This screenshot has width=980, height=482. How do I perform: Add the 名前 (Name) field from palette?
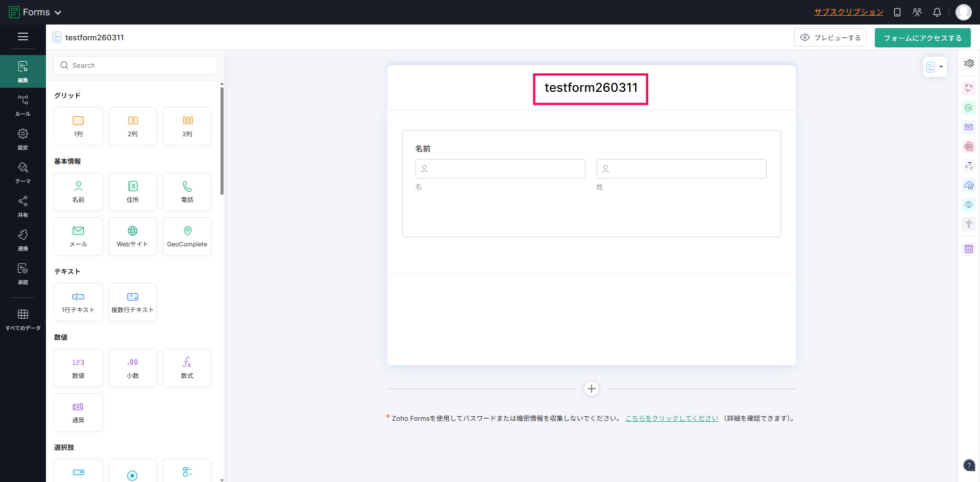pyautogui.click(x=78, y=192)
